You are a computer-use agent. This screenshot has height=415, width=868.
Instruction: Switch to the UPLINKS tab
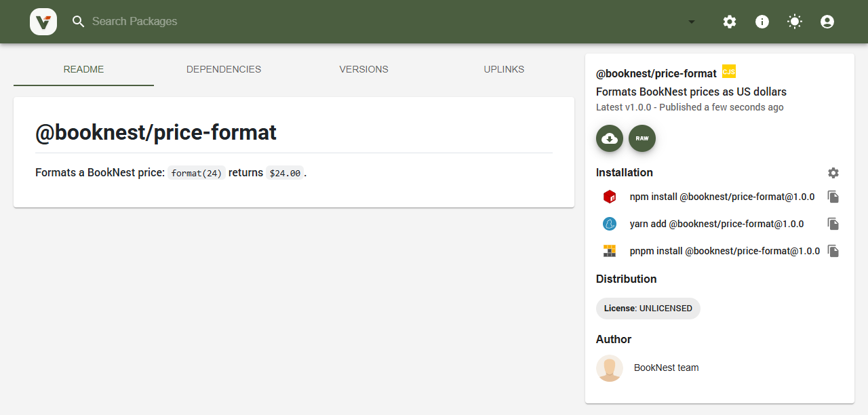pos(504,69)
